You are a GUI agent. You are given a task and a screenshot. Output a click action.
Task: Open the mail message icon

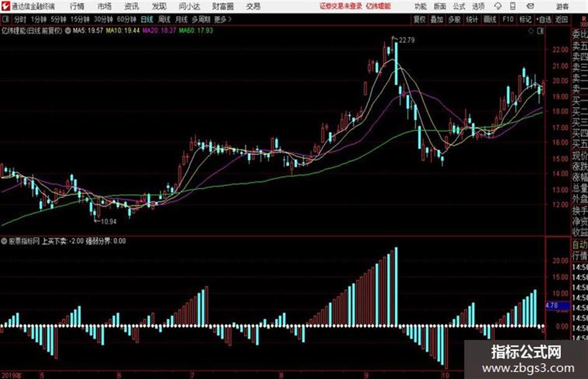[530, 6]
